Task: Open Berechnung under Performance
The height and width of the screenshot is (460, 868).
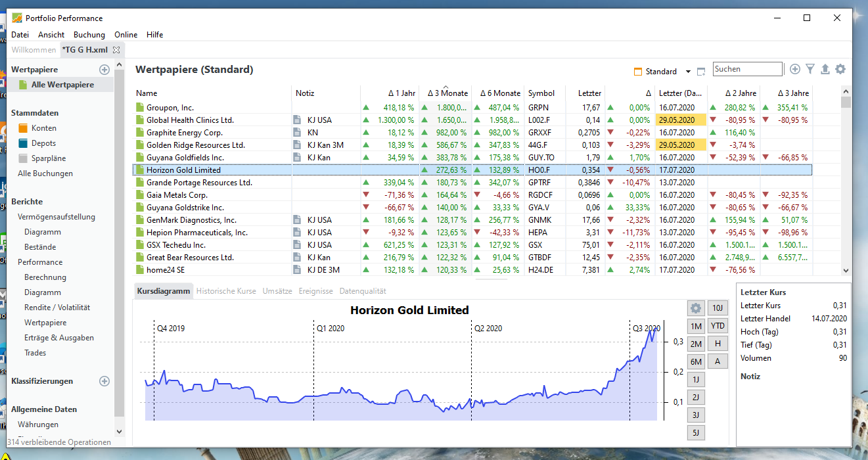Action: pyautogui.click(x=45, y=277)
